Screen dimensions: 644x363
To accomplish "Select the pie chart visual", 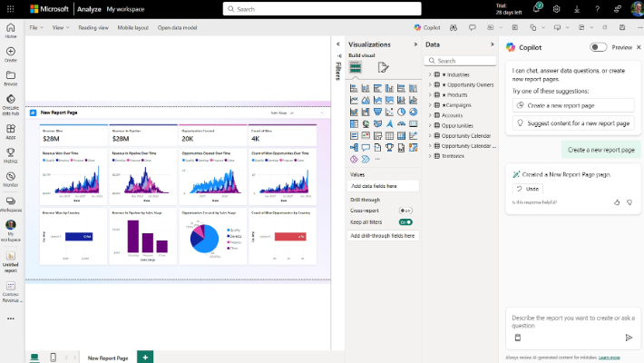I will click(x=401, y=112).
